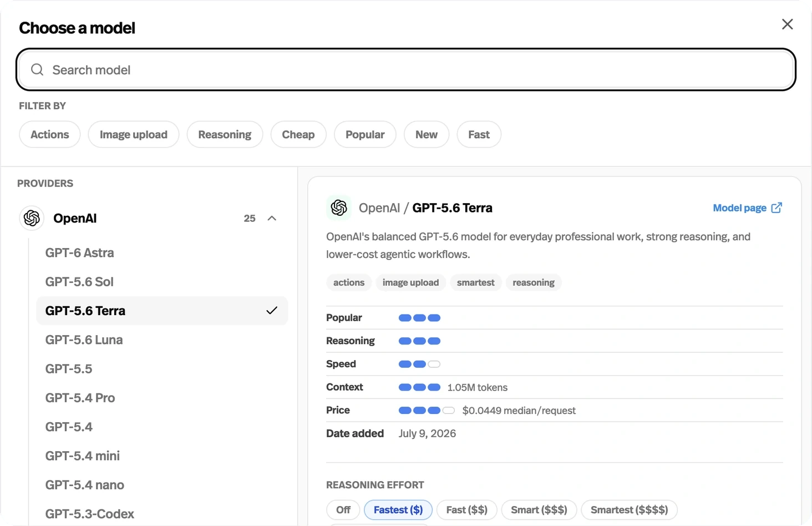Viewport: 812px width, 526px height.
Task: Toggle the Cheap filter chip
Action: 298,134
